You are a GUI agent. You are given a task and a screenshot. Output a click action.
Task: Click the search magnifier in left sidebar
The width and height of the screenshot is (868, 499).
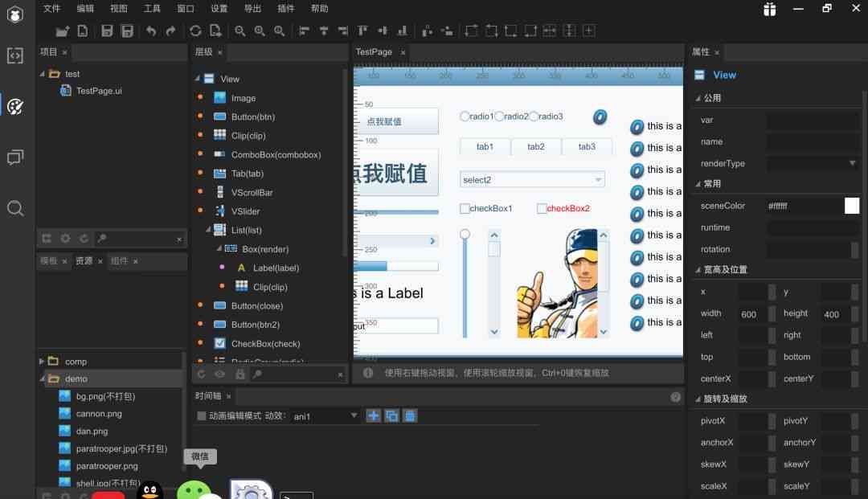point(15,208)
